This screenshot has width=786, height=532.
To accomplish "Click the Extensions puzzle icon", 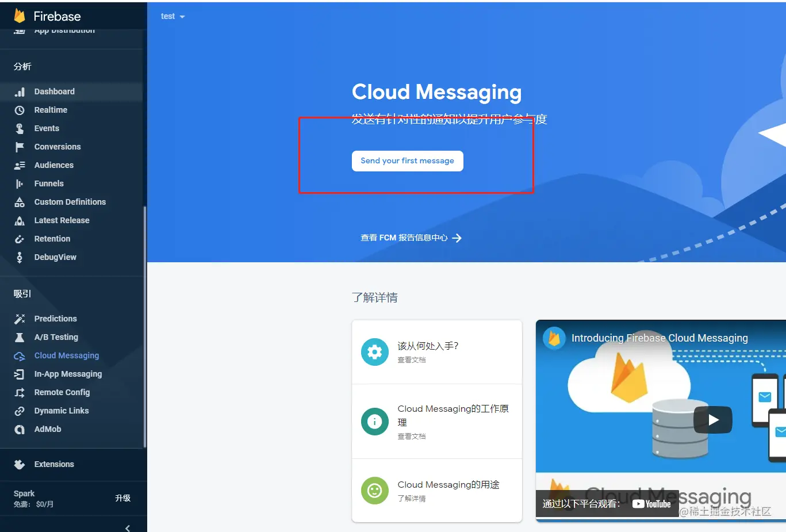I will point(20,464).
